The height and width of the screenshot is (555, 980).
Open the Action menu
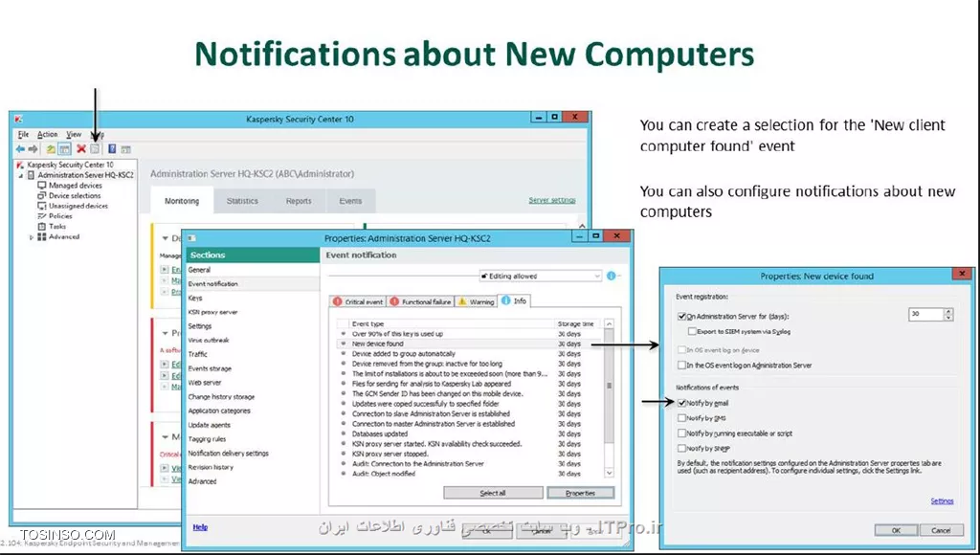[47, 134]
